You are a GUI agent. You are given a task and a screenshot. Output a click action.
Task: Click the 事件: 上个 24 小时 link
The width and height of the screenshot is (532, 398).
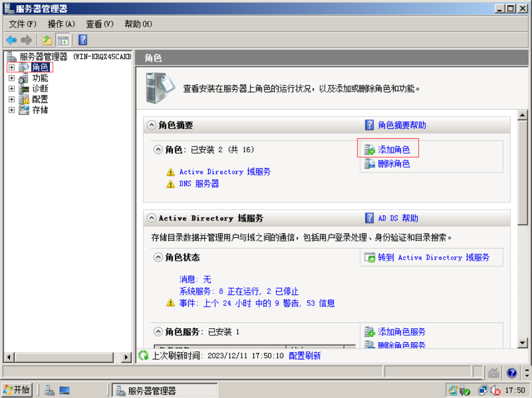257,303
